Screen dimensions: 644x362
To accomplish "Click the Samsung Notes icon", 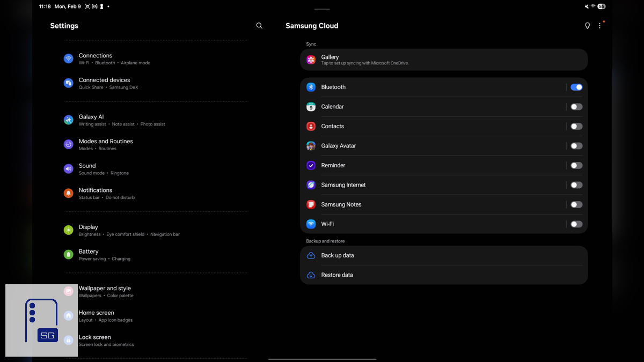I will [x=311, y=204].
